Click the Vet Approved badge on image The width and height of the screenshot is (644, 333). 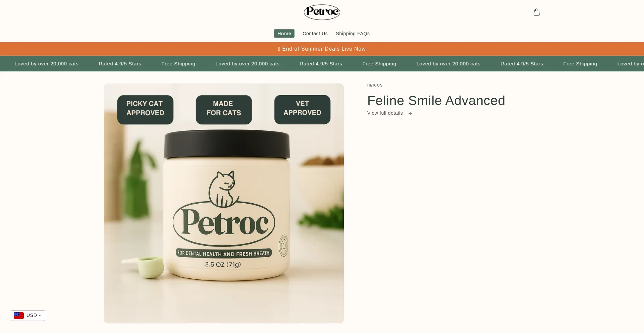click(302, 110)
